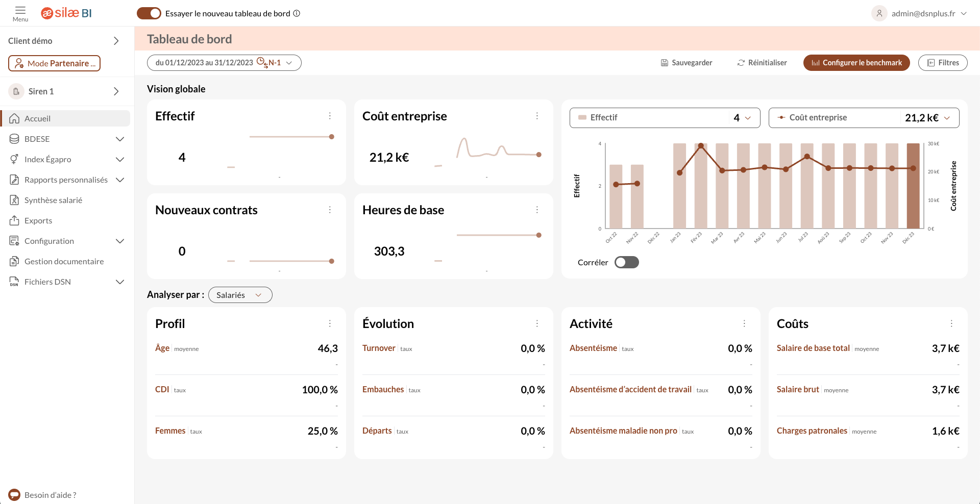
Task: Open Gestion documentaire menu item
Action: pyautogui.click(x=65, y=261)
